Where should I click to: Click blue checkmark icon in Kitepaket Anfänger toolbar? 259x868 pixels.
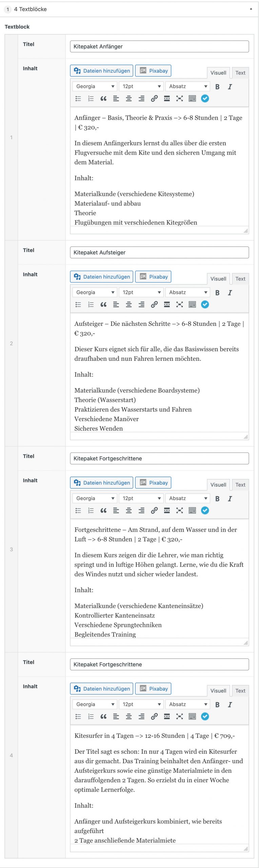pyautogui.click(x=205, y=99)
